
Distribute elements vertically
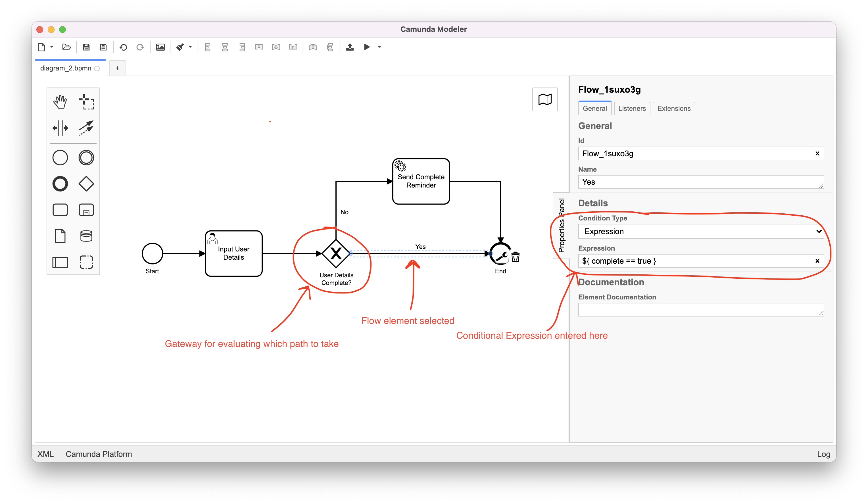tap(330, 47)
